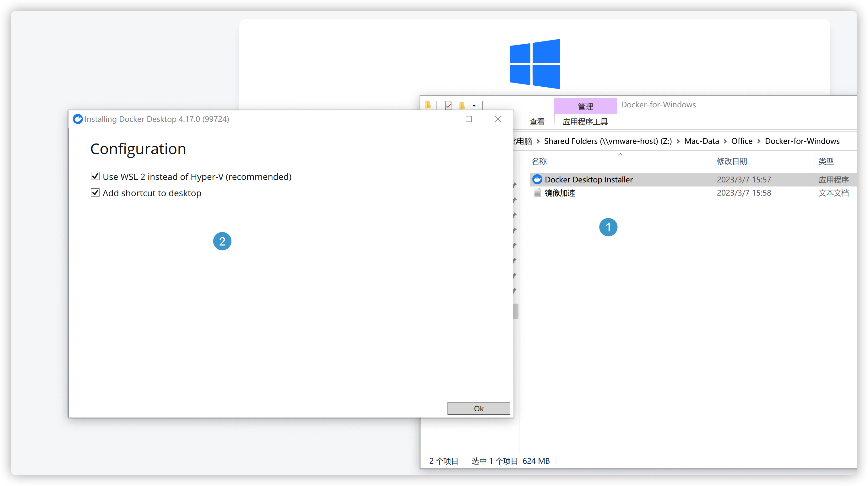Click the navigation pane scrollbar thumb

516,310
